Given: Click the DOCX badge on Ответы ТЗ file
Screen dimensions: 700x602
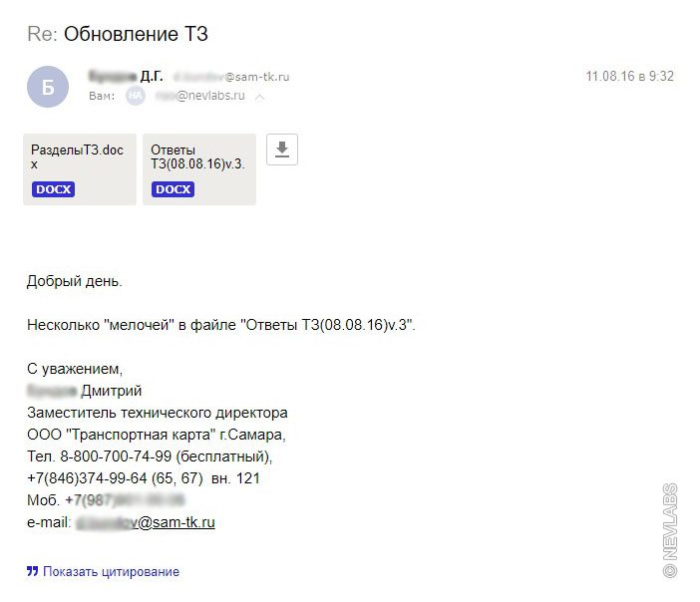Looking at the screenshot, I should pos(173,189).
